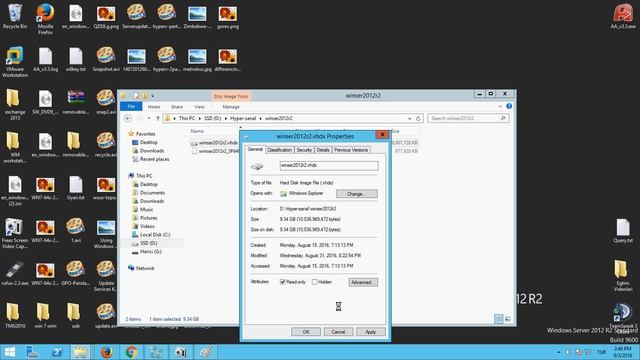Screen dimensions: 640x360
Task: Open the Quick Access Toolbar customize dropdown
Action: tap(153, 96)
